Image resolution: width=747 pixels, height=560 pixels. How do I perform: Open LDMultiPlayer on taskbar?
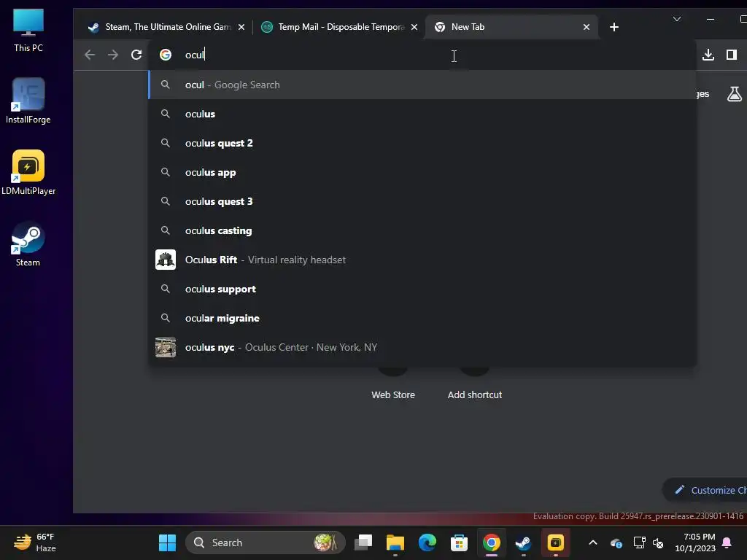coord(555,542)
